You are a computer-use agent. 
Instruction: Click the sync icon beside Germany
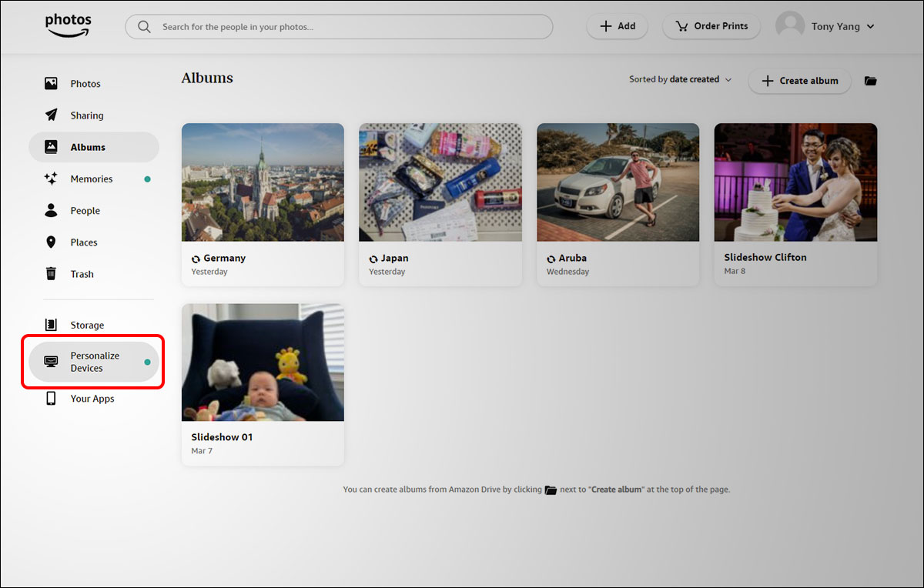(196, 259)
